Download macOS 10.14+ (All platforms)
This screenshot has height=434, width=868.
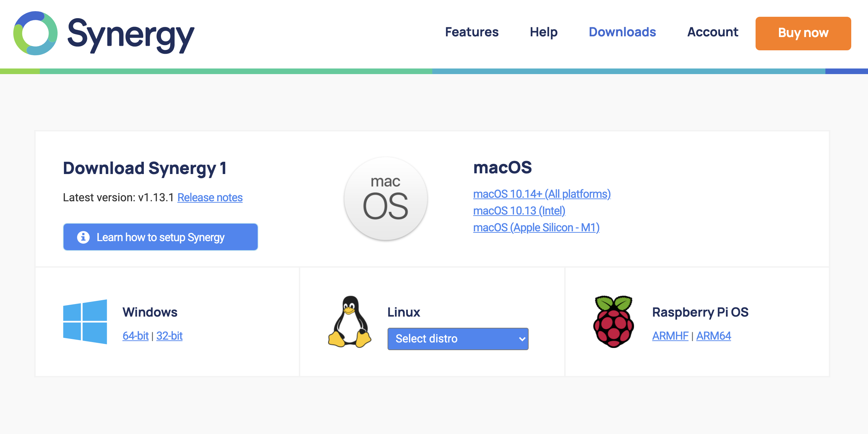[542, 194]
